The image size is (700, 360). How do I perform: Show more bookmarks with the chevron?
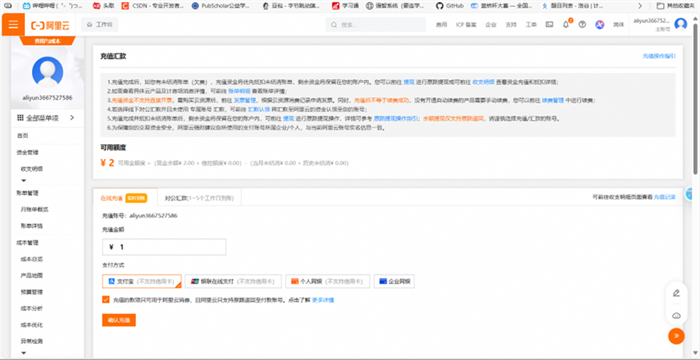click(640, 6)
